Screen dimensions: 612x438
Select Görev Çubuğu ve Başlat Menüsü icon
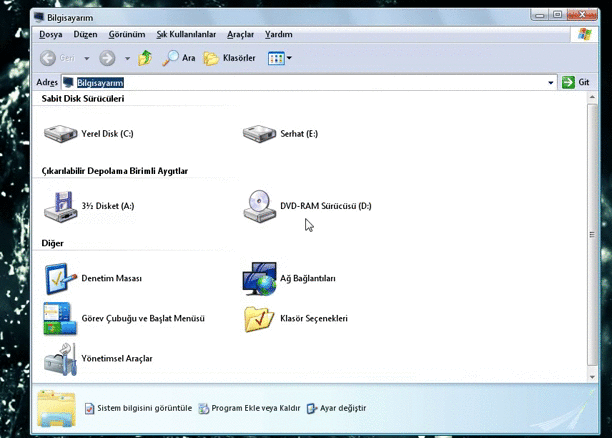[60, 319]
